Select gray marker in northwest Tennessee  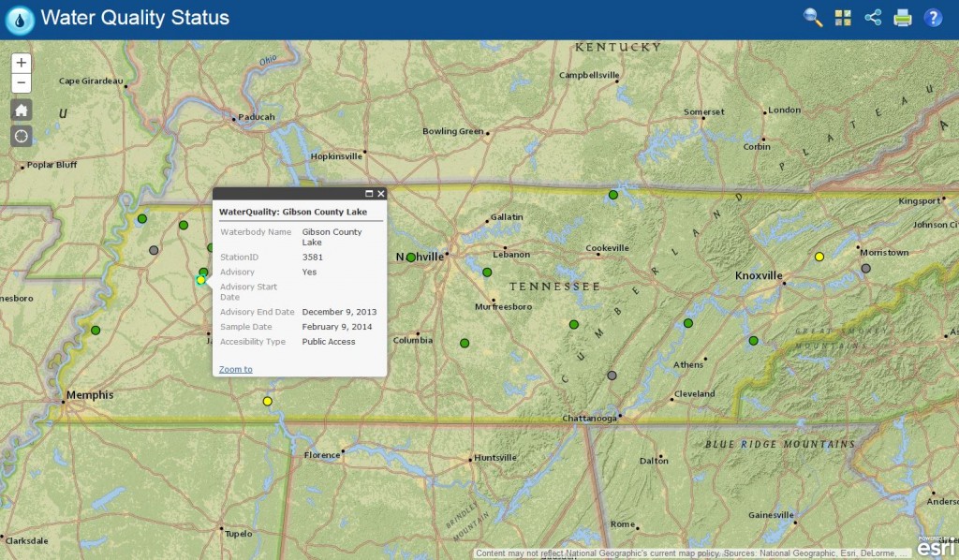pos(154,250)
